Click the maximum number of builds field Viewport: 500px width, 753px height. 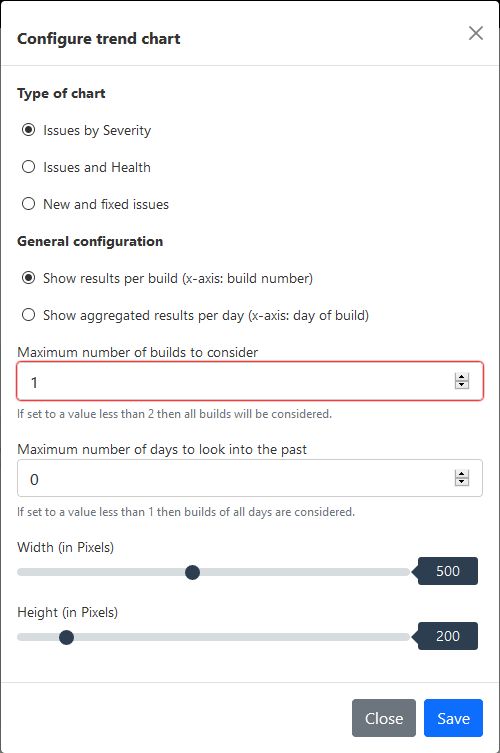(250, 381)
